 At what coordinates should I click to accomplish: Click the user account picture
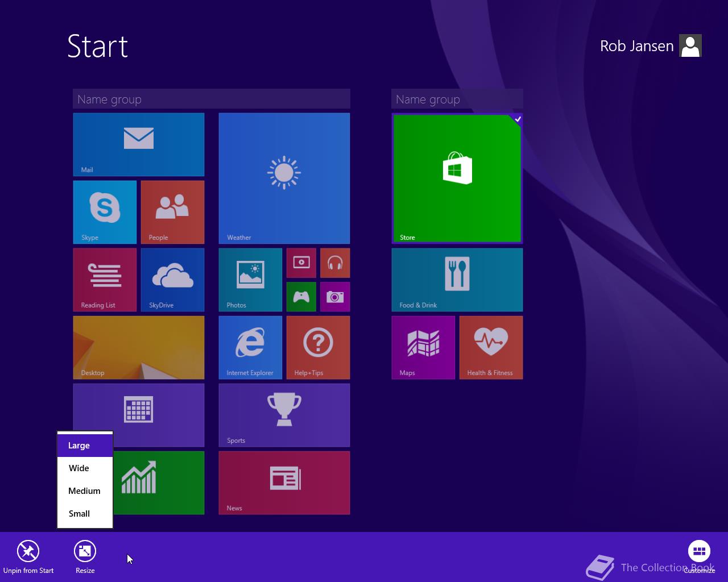coord(690,46)
